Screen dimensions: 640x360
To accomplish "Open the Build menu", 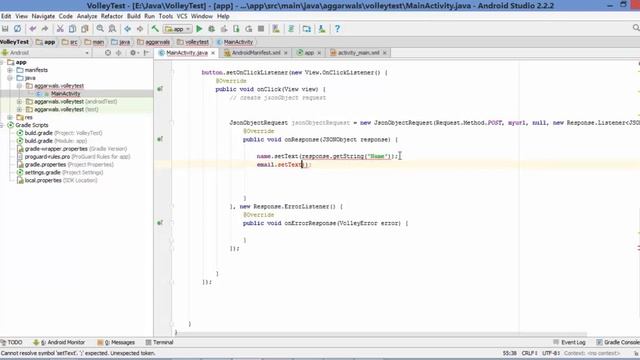I will [133, 16].
